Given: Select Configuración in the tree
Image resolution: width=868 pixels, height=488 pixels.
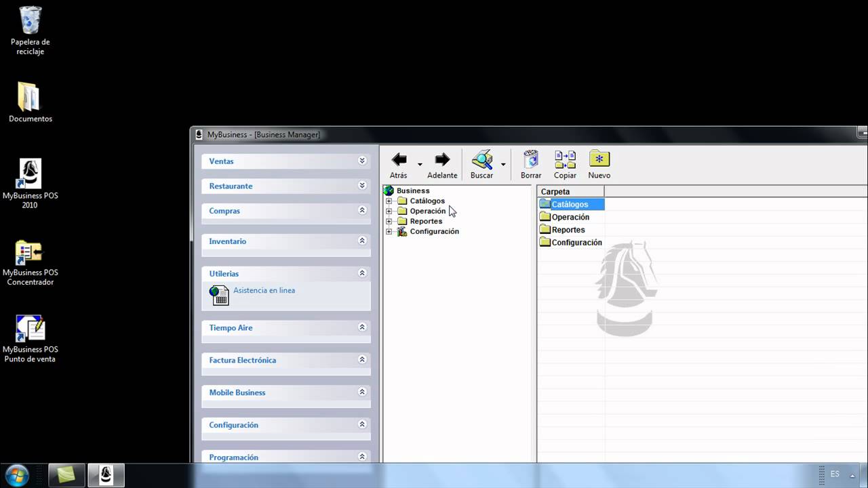Looking at the screenshot, I should tap(434, 231).
